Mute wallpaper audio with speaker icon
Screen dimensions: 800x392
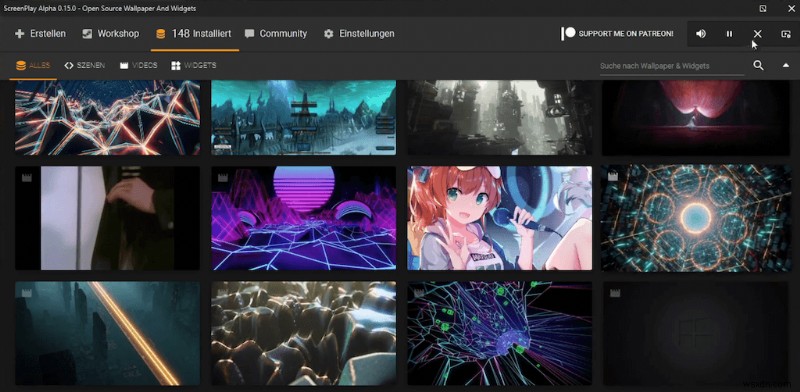(701, 34)
